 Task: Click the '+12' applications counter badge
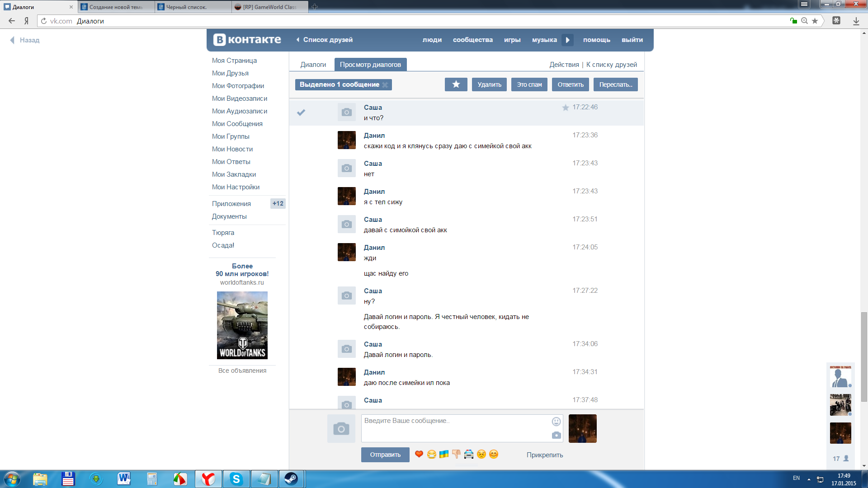[x=278, y=204]
